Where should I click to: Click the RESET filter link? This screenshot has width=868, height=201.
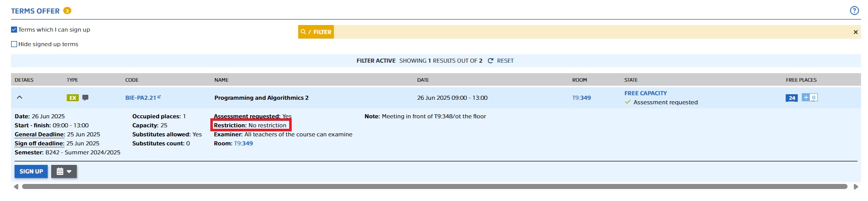pyautogui.click(x=505, y=61)
